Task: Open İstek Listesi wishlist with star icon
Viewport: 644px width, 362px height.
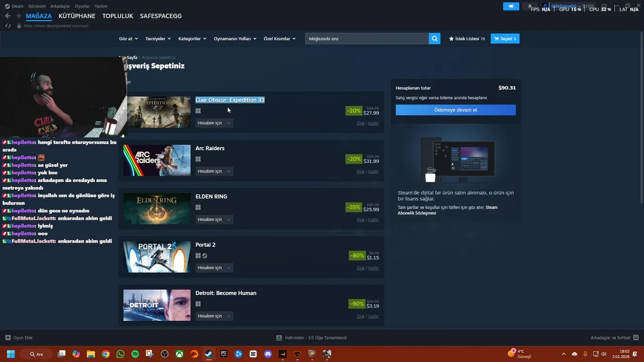Action: click(x=467, y=39)
